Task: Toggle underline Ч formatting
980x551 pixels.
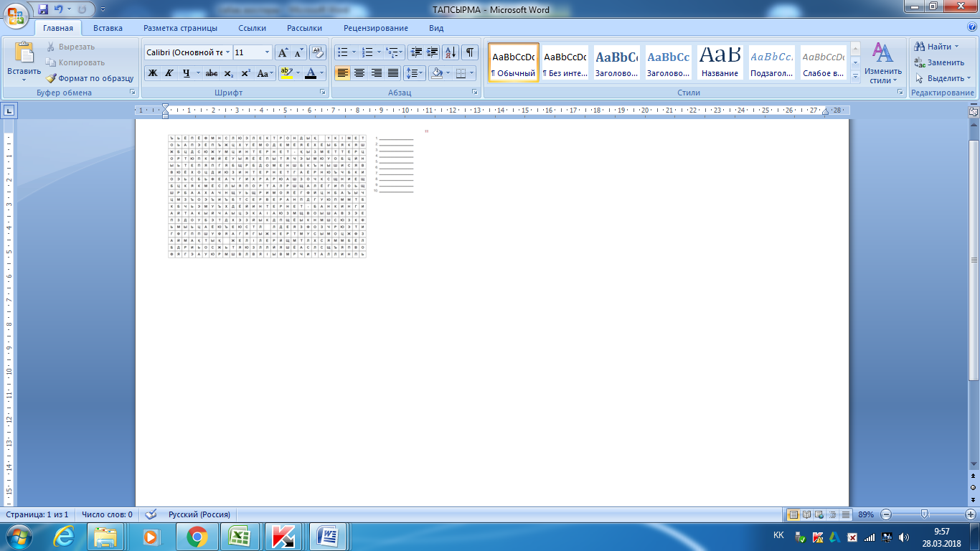Action: point(187,73)
